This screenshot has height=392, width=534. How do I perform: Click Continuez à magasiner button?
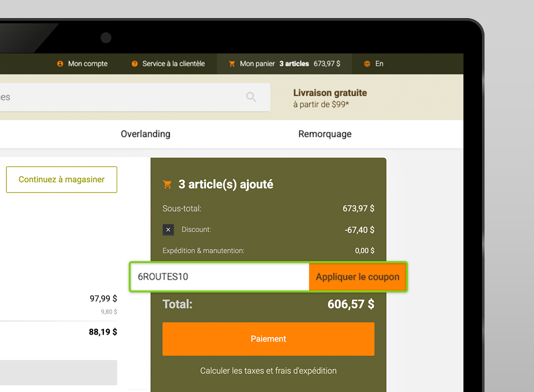(x=62, y=179)
